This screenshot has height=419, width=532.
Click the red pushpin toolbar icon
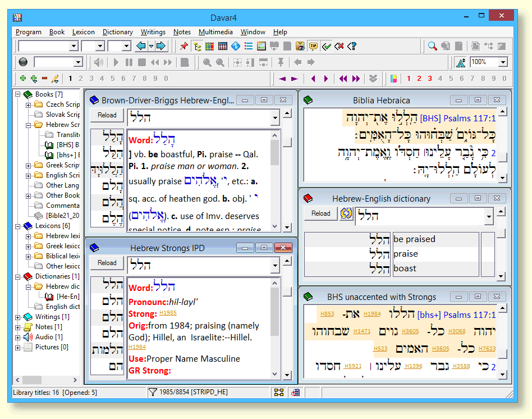184,46
